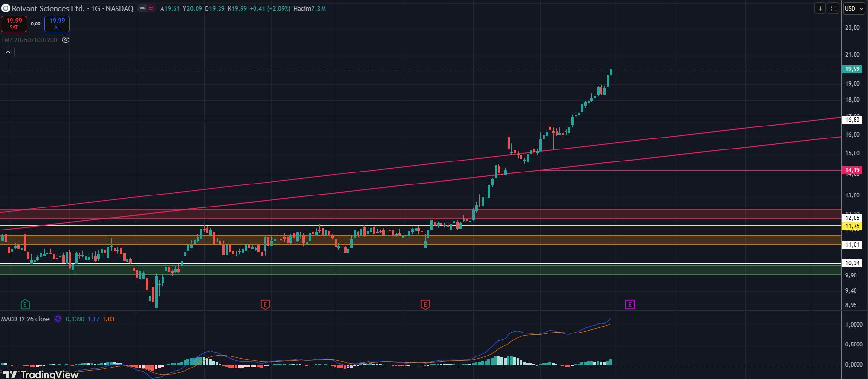Click the 10,34 price label on scale
The height and width of the screenshot is (379, 868).
point(852,263)
